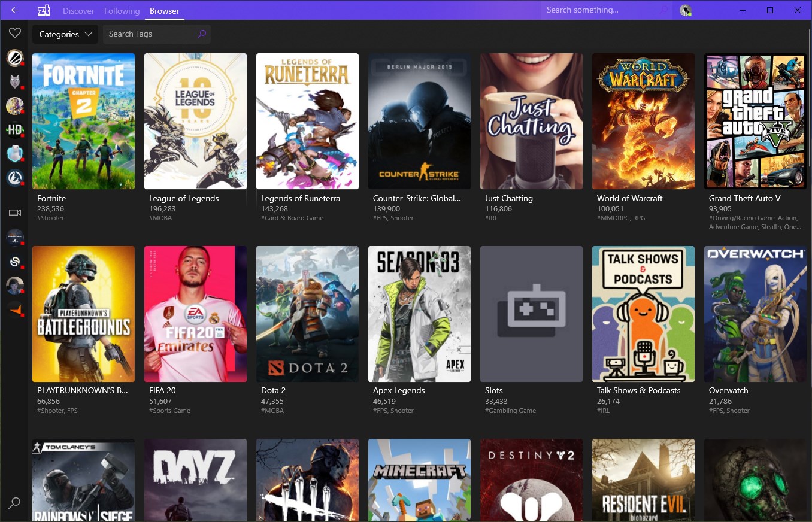Select the Browser tab
The image size is (812, 522).
coord(164,11)
